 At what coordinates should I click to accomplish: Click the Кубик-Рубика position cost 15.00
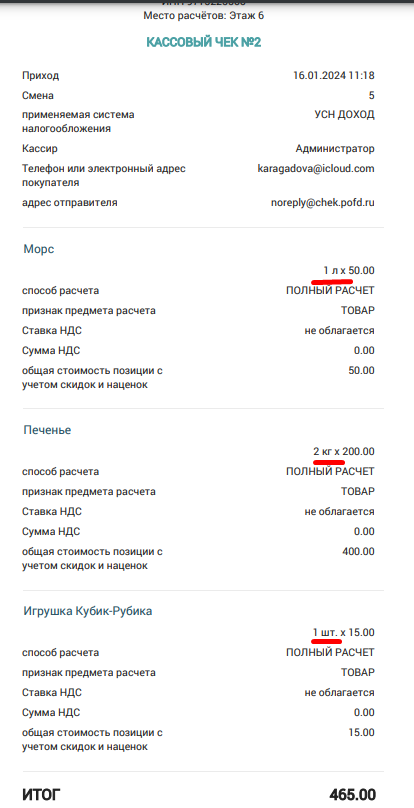[361, 732]
